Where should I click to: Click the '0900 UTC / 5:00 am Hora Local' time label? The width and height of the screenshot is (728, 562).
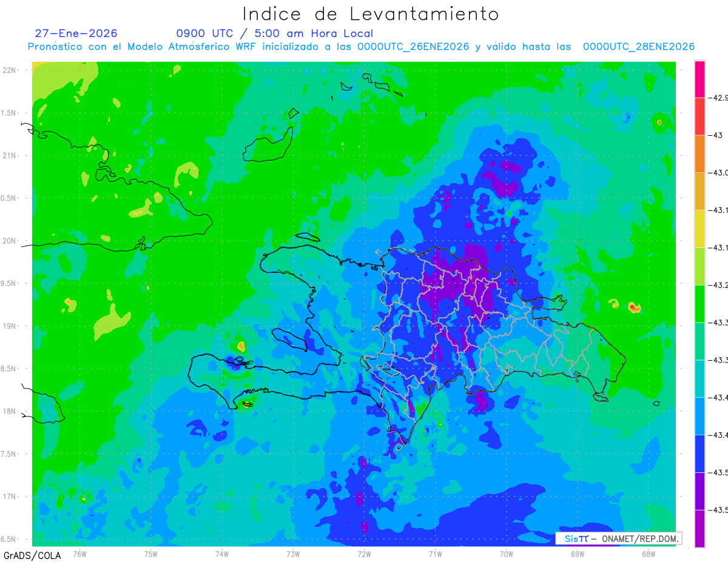pos(275,33)
